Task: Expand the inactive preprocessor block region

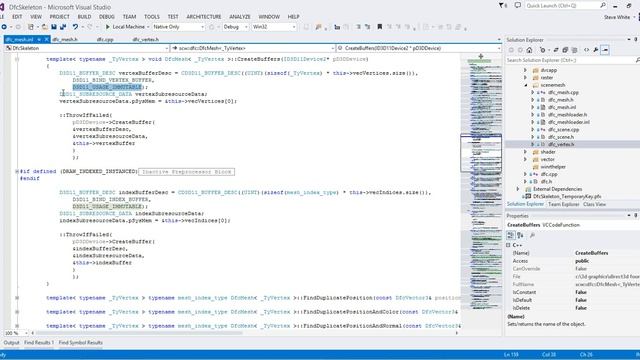Action: 17,172
